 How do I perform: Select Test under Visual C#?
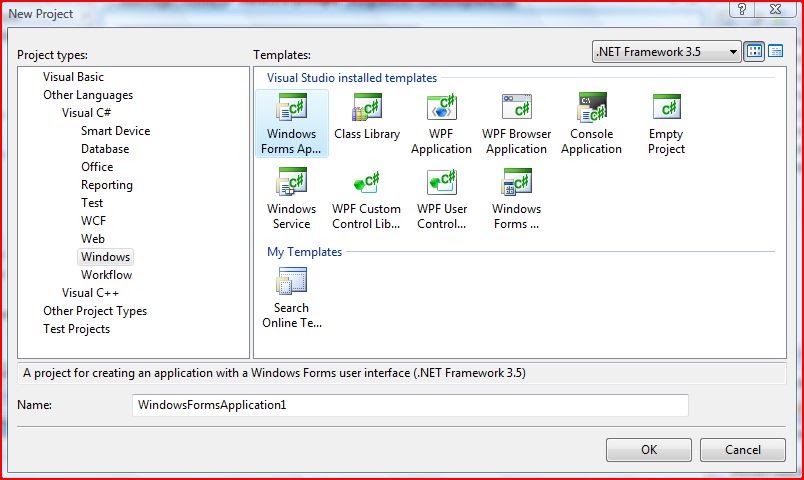coord(92,203)
